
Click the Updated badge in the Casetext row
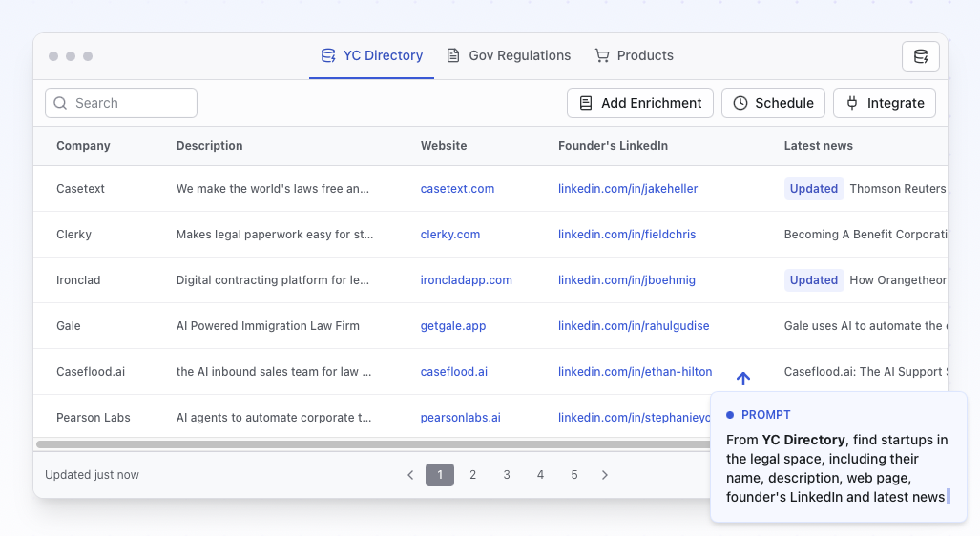[x=814, y=189]
